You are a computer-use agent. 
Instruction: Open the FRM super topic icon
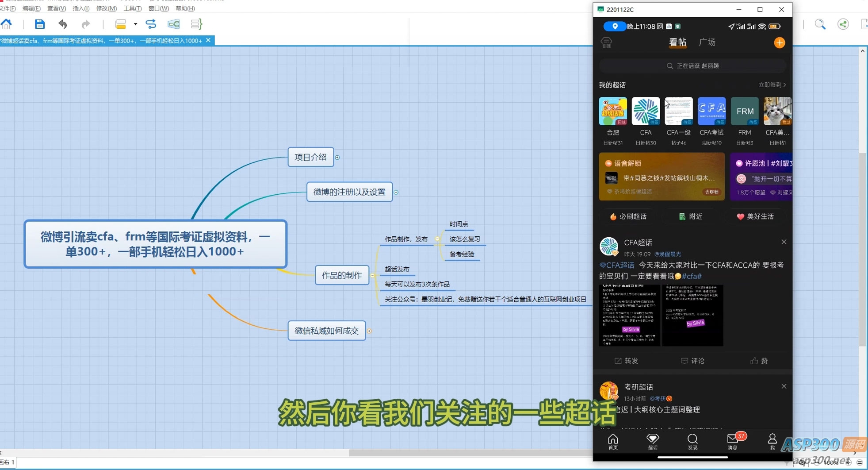[x=745, y=111]
